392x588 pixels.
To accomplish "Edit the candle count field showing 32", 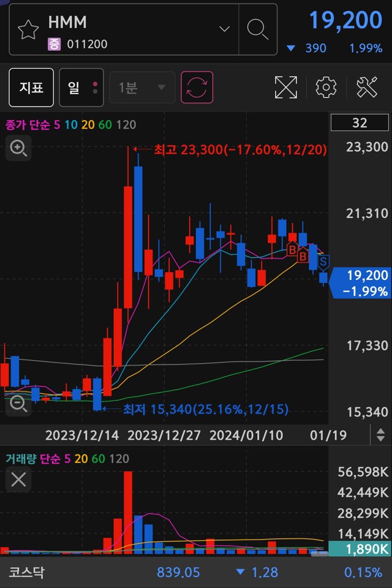I will point(360,123).
